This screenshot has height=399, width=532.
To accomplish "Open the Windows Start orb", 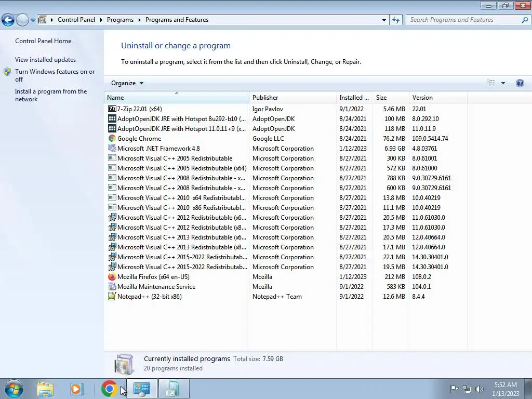I will [x=14, y=389].
